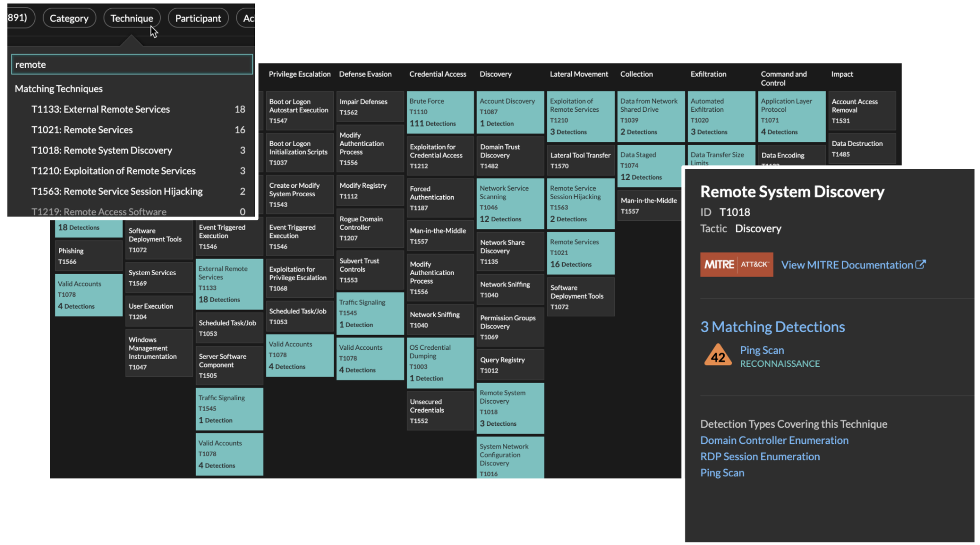This screenshot has height=545, width=980.
Task: Open the Ping Scan matching detection
Action: point(762,350)
